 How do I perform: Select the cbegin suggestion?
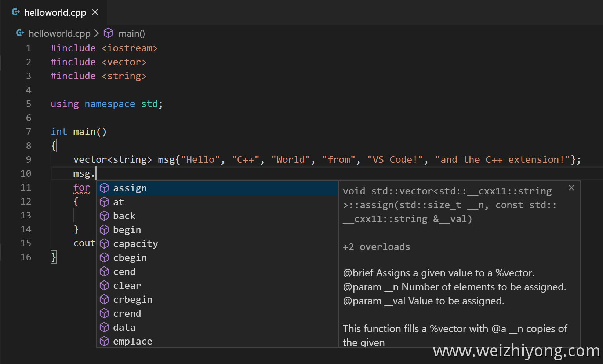point(217,258)
